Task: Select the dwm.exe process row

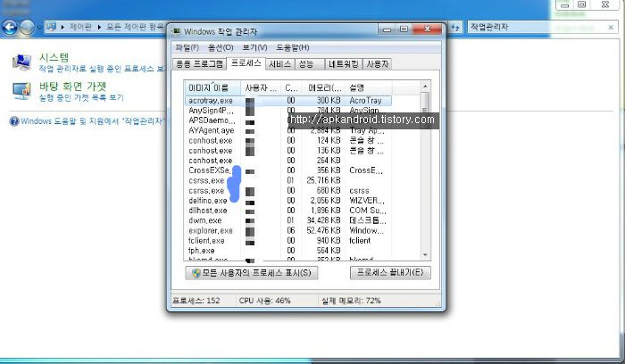Action: coord(287,220)
